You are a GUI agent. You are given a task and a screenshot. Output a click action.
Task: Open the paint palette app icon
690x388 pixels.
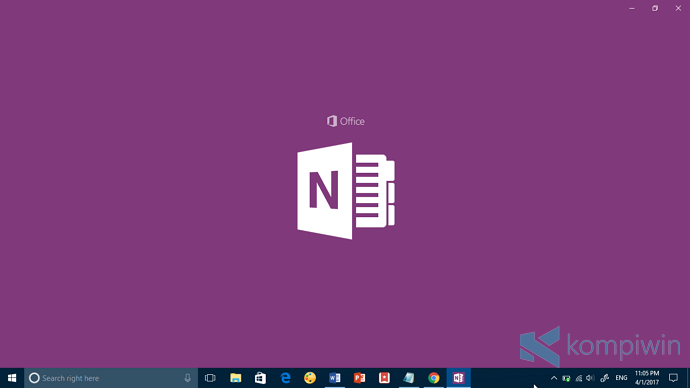pos(310,378)
